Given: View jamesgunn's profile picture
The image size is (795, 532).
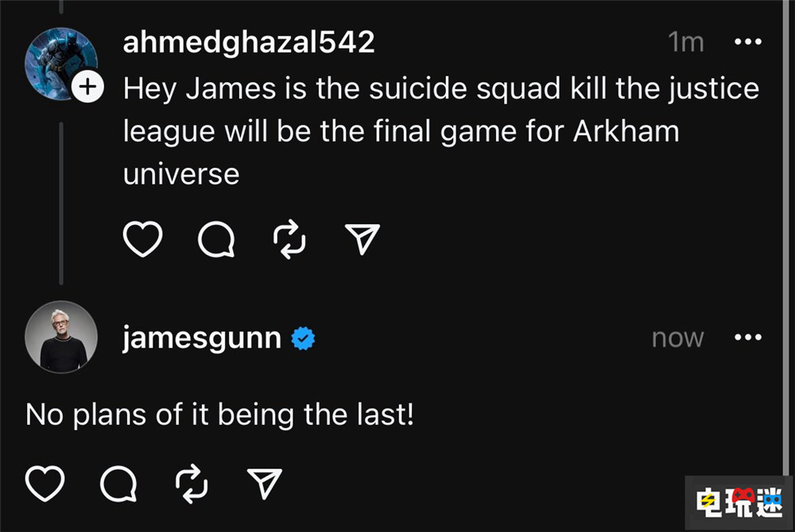Looking at the screenshot, I should tap(61, 336).
